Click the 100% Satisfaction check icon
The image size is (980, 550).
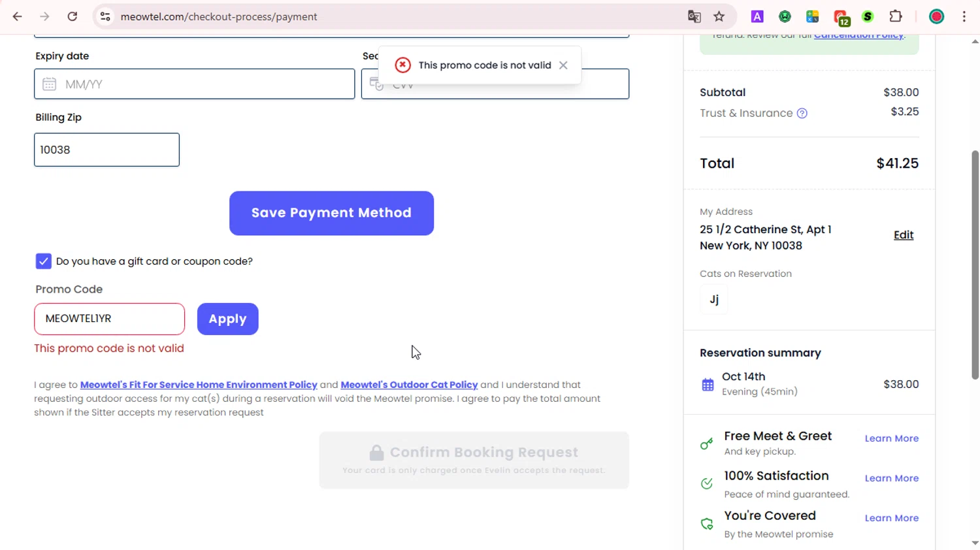707,484
